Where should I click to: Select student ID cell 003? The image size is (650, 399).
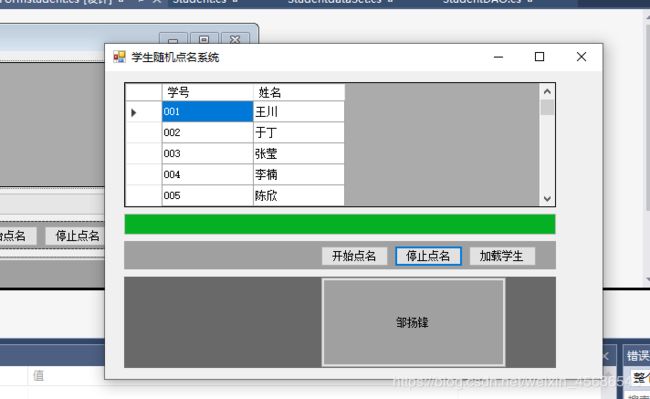click(207, 154)
